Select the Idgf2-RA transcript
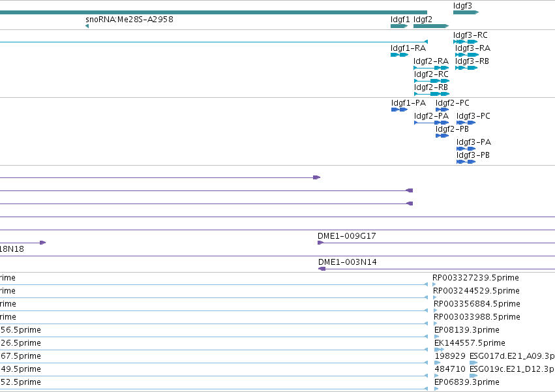This screenshot has height=392, width=555. (431, 68)
